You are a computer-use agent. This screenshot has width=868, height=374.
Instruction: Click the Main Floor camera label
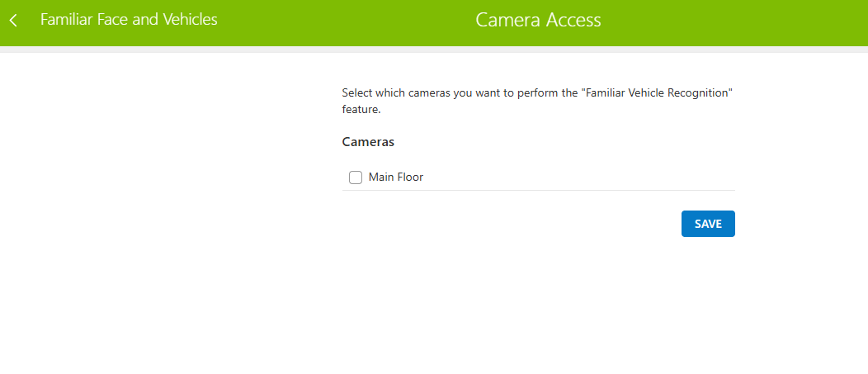point(396,178)
